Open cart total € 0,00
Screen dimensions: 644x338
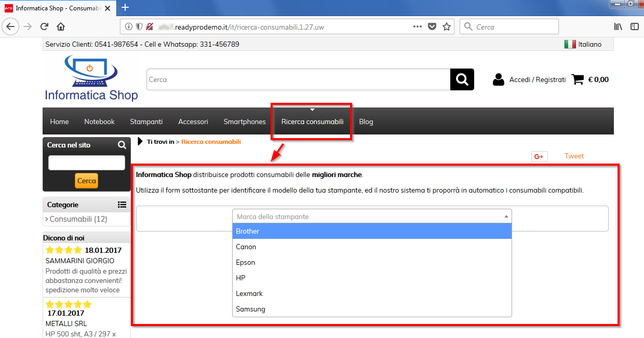click(x=598, y=79)
